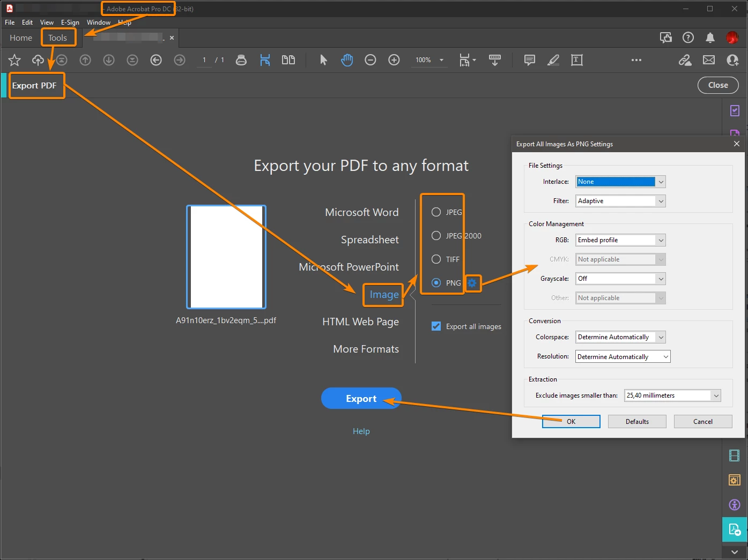
Task: Zoom out with minus icon
Action: (371, 60)
